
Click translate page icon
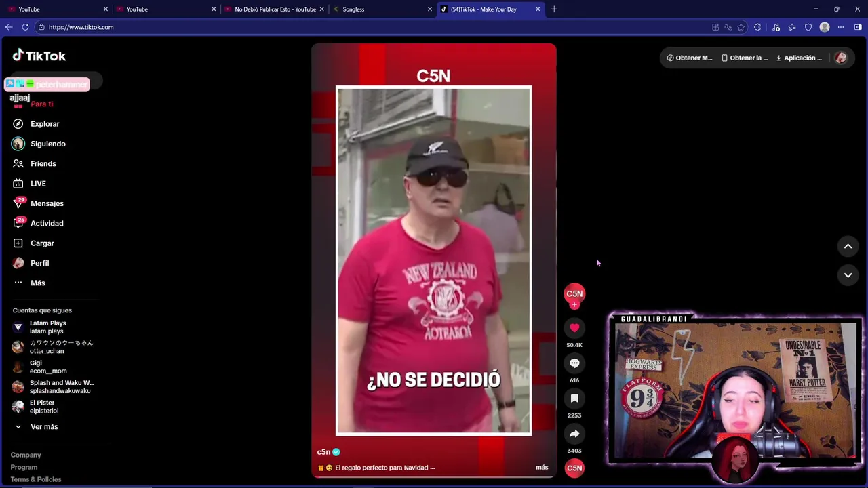728,27
